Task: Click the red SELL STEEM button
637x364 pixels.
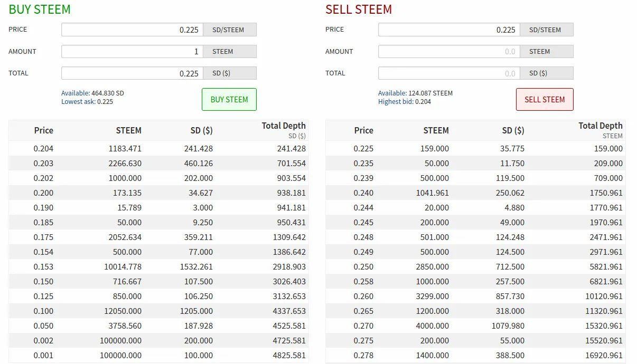Action: (x=545, y=99)
